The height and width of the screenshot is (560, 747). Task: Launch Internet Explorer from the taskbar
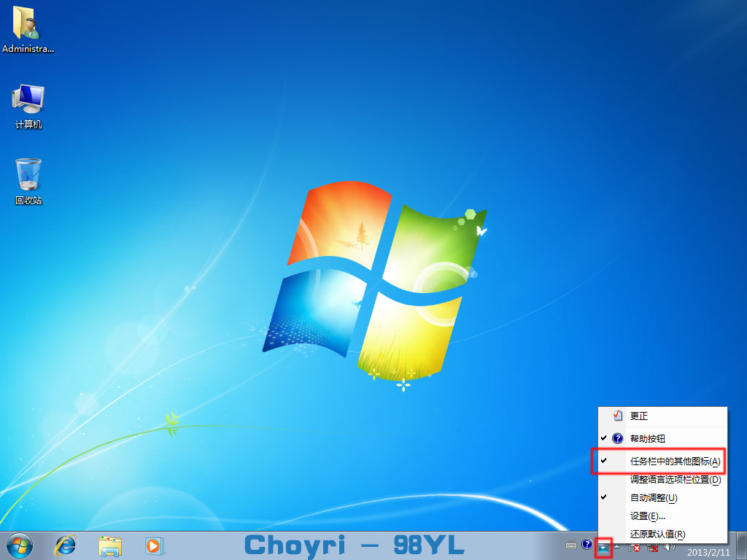tap(65, 545)
